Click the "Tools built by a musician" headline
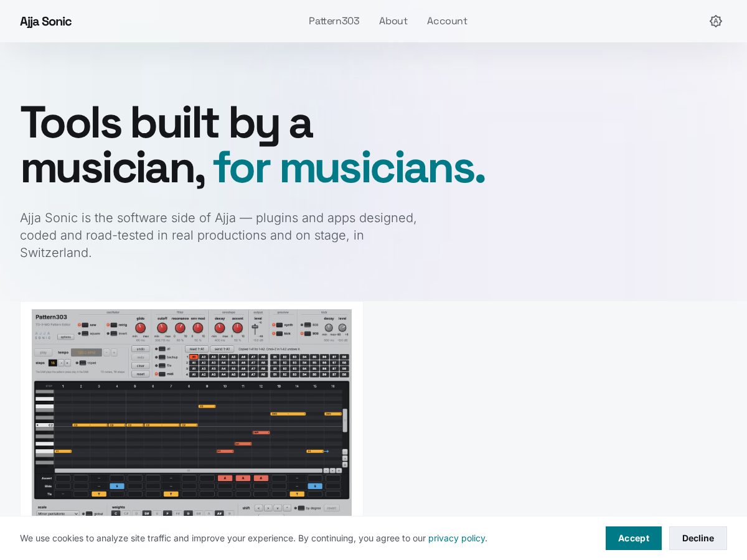 coord(253,144)
